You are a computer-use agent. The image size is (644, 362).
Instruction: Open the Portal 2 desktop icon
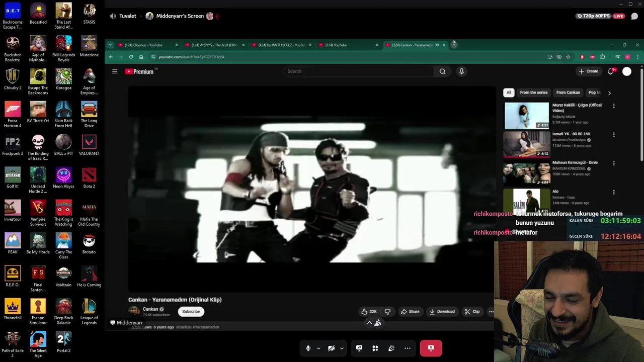[63, 342]
